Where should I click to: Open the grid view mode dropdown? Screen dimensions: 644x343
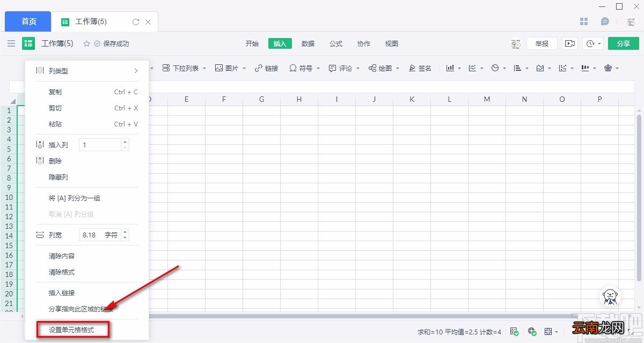pyautogui.click(x=551, y=331)
